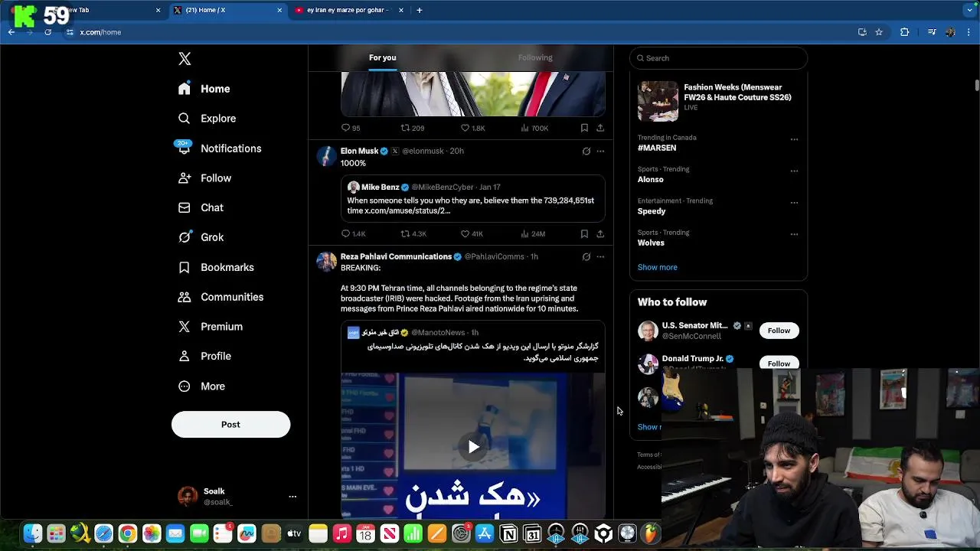Open Bookmarks in the sidebar
This screenshot has width=980, height=551.
(x=216, y=267)
